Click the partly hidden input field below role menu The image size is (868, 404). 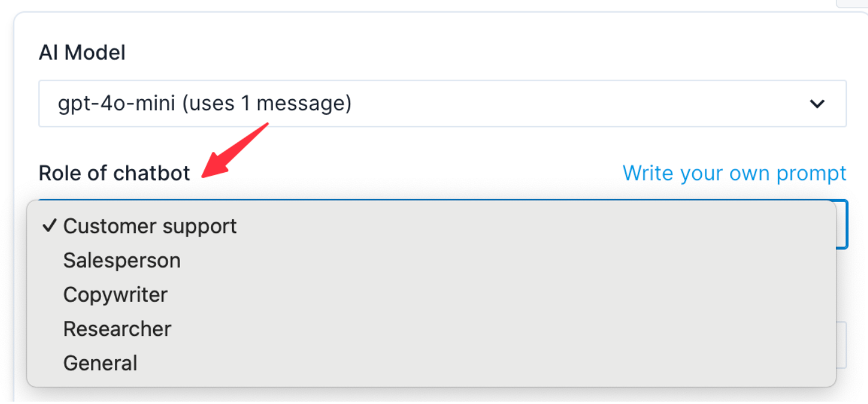point(841,345)
